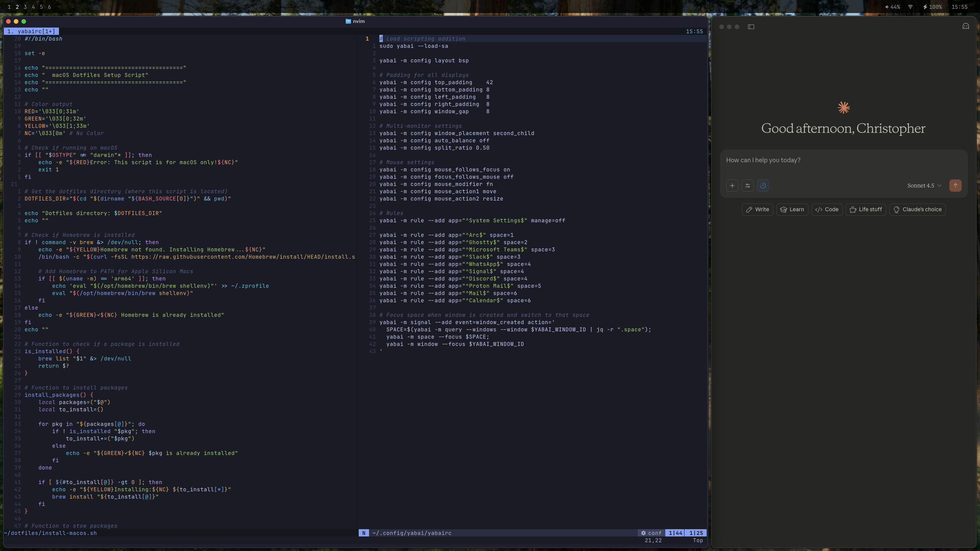This screenshot has width=980, height=551.
Task: Click the battery icon in the menu bar
Action: tap(924, 7)
